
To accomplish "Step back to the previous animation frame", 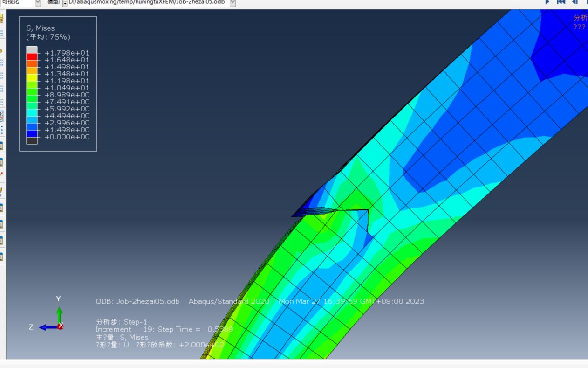I will point(574,3).
